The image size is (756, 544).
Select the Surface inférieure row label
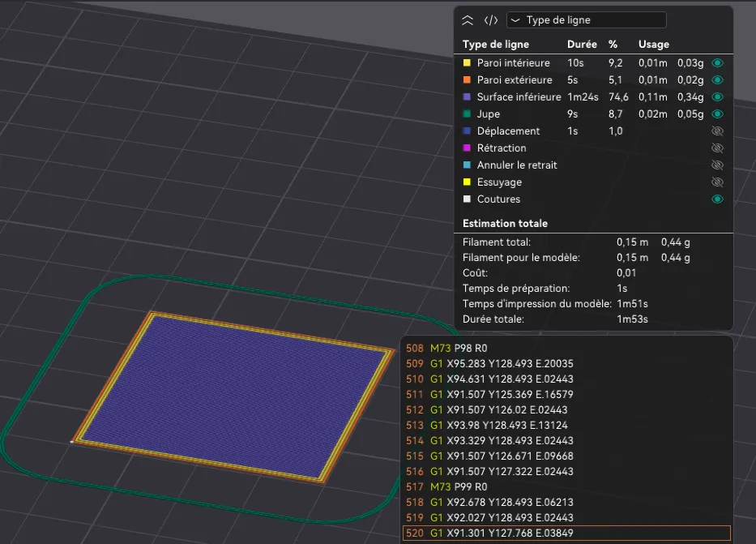(x=519, y=97)
